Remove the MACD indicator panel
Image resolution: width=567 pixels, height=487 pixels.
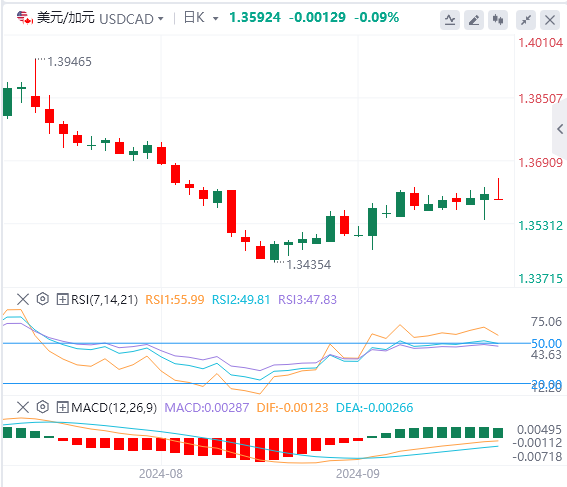(x=23, y=407)
